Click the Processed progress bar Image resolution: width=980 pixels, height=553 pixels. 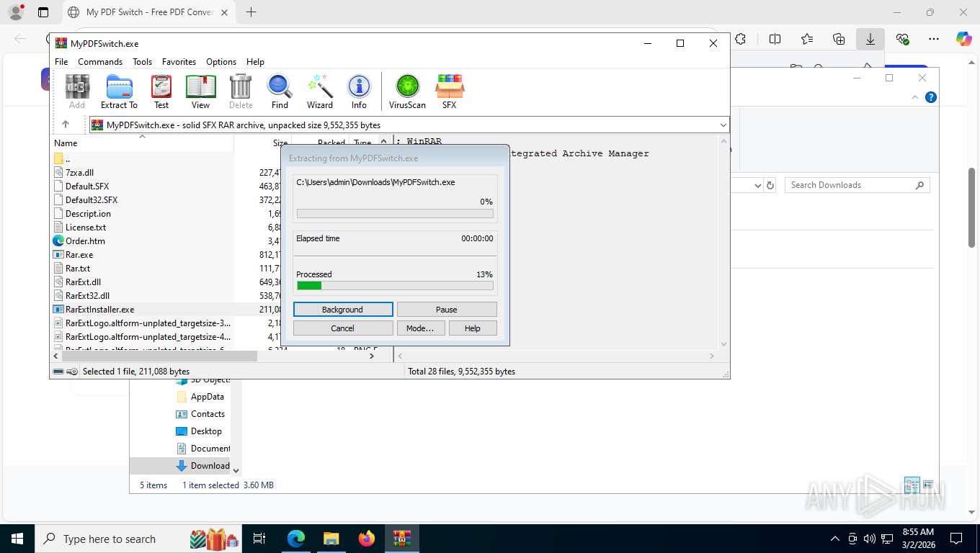tap(395, 286)
